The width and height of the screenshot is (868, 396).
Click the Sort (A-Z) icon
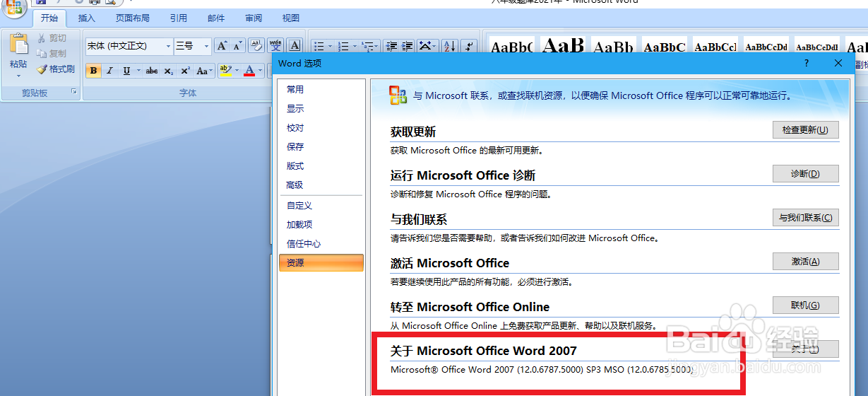[x=449, y=46]
